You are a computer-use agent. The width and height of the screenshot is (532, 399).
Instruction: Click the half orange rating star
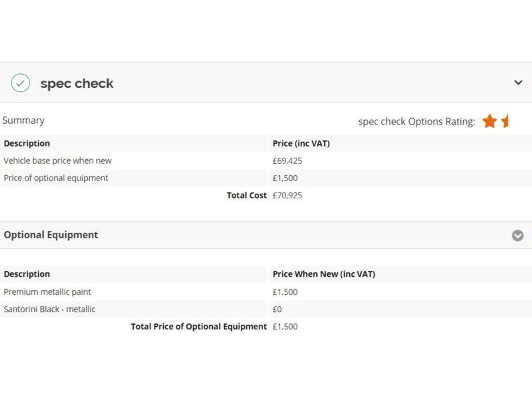tap(505, 121)
